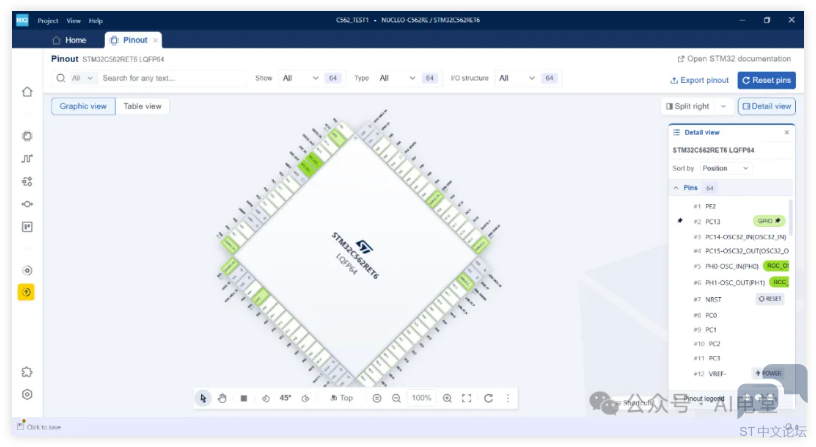This screenshot has width=816, height=447.
Task: Select pin #2 PC13 in list
Action: coord(731,221)
